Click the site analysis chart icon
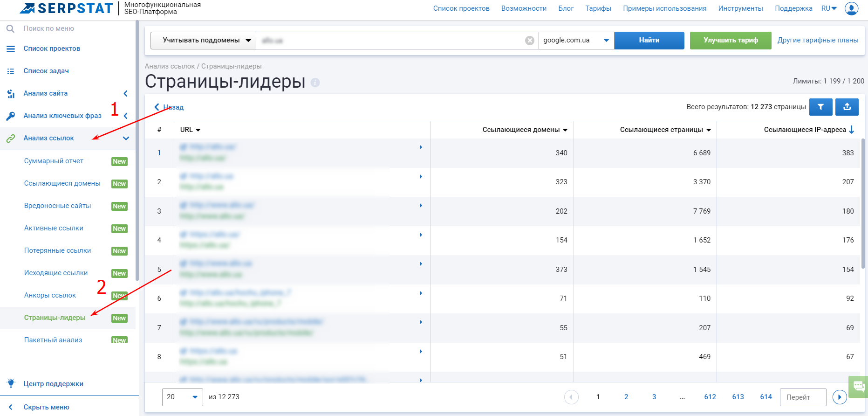868x416 pixels. pos(10,93)
